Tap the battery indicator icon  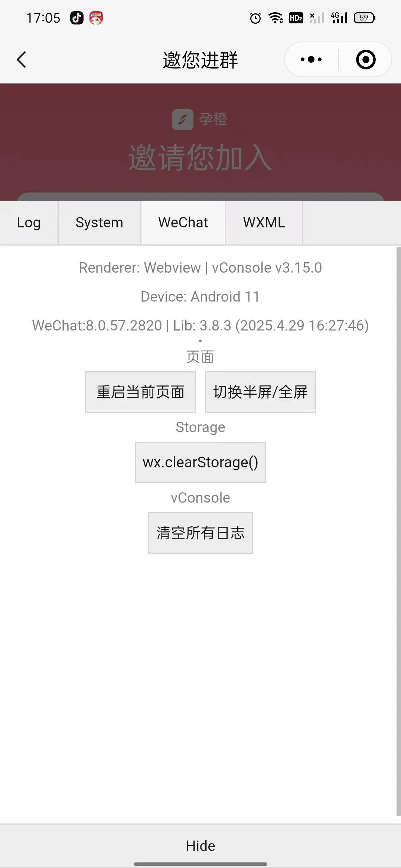coord(365,18)
